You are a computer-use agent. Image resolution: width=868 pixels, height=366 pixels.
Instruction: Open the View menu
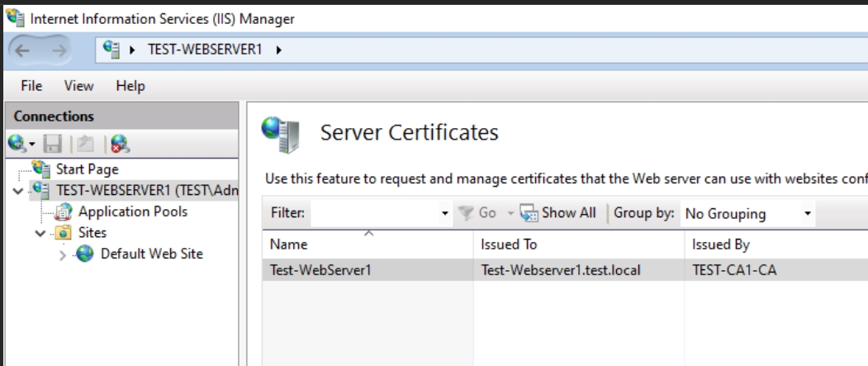click(x=78, y=86)
